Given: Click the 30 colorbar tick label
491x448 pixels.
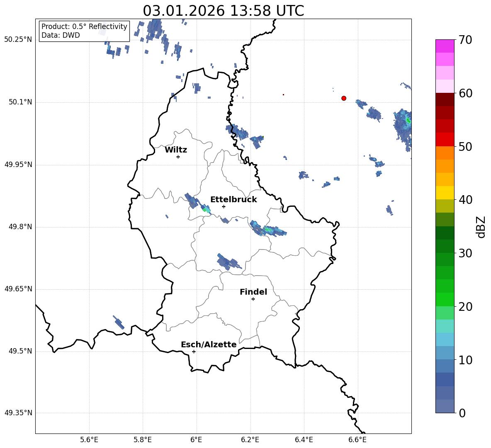Looking at the screenshot, I should coord(465,253).
